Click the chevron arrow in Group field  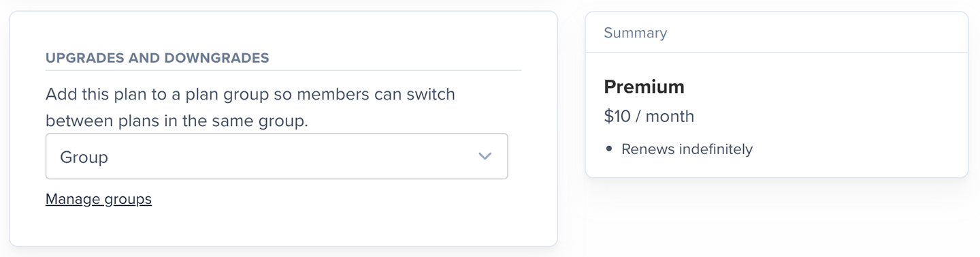(x=485, y=157)
